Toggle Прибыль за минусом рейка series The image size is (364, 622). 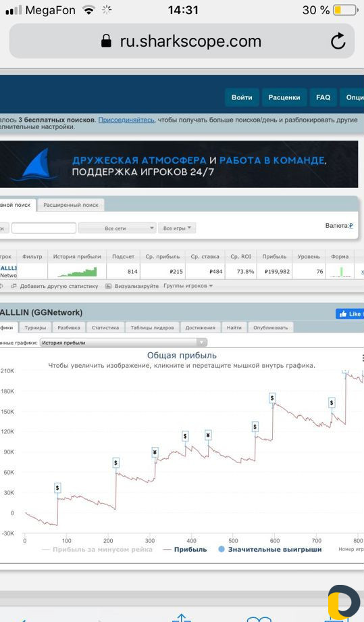[x=97, y=550]
